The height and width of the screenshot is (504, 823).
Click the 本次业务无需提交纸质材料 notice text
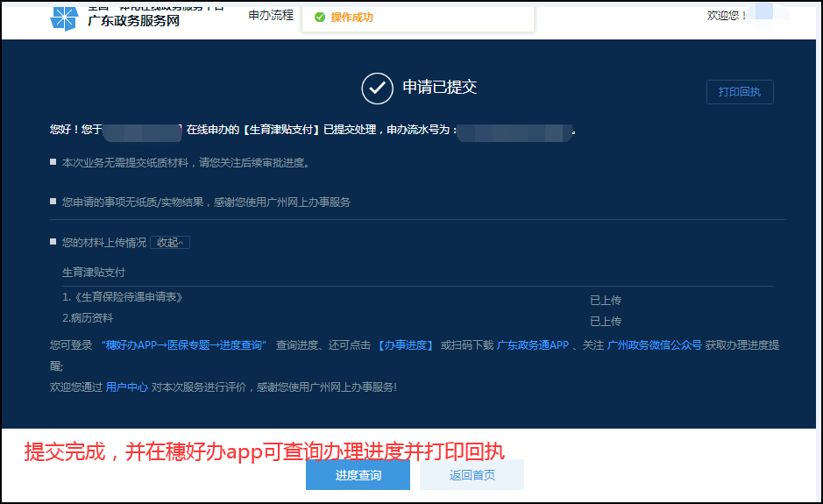coord(187,163)
